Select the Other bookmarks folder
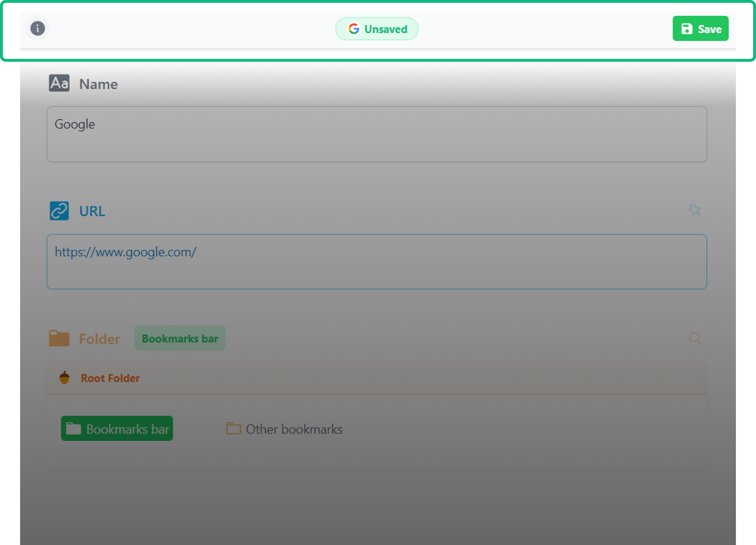The height and width of the screenshot is (545, 756). pos(284,429)
